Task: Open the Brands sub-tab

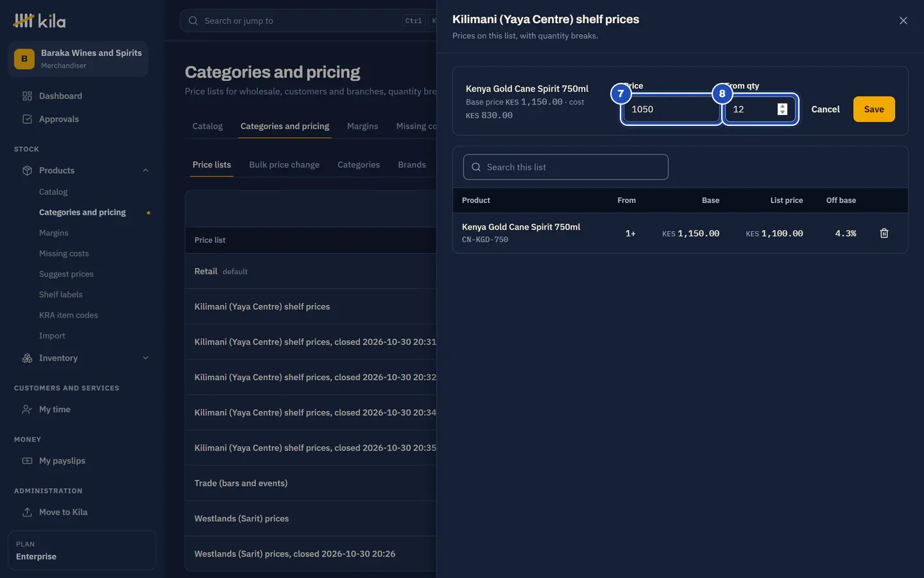Action: tap(412, 165)
